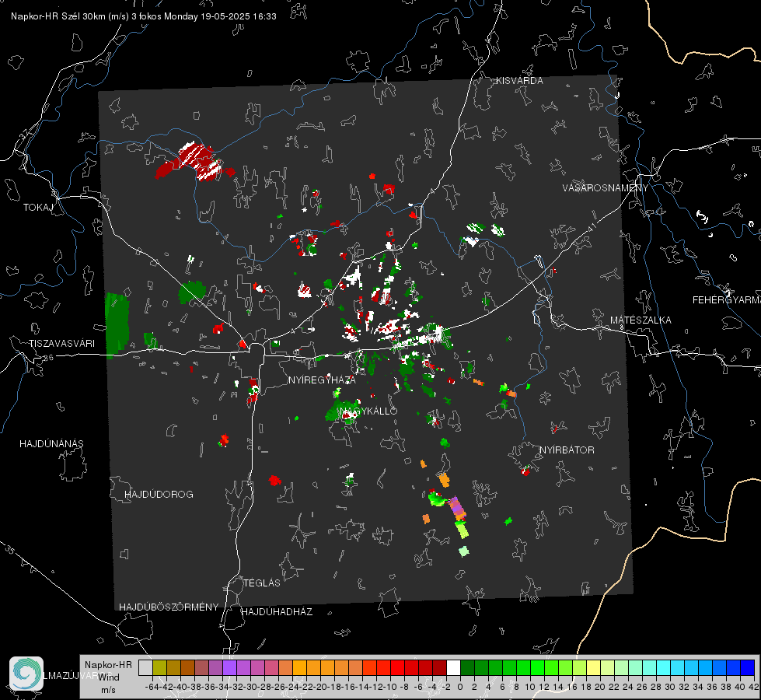The height and width of the screenshot is (700, 761).
Task: Select the TISZAVASVÁRI label
Action: (62, 344)
